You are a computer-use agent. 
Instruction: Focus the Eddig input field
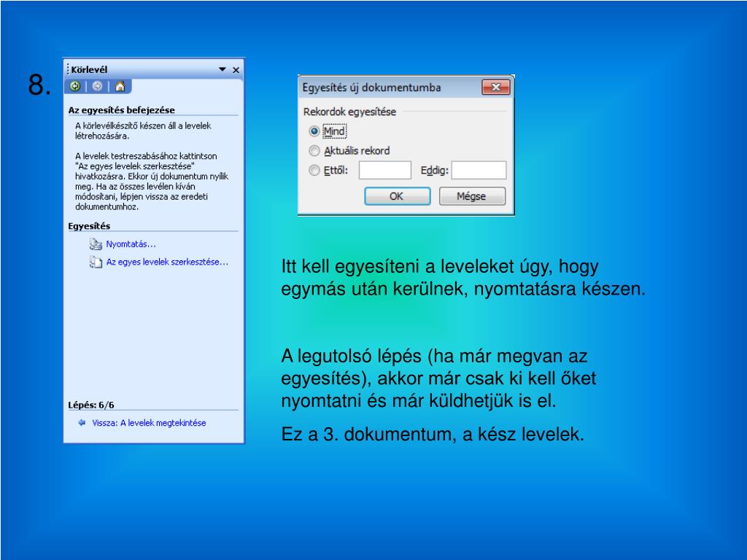479,170
